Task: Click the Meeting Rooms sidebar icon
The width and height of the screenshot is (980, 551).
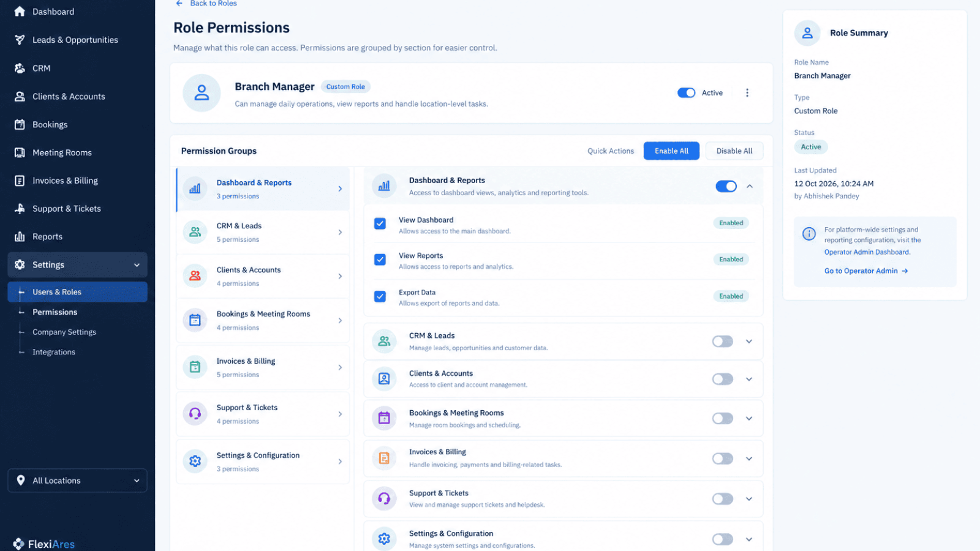Action: 20,152
